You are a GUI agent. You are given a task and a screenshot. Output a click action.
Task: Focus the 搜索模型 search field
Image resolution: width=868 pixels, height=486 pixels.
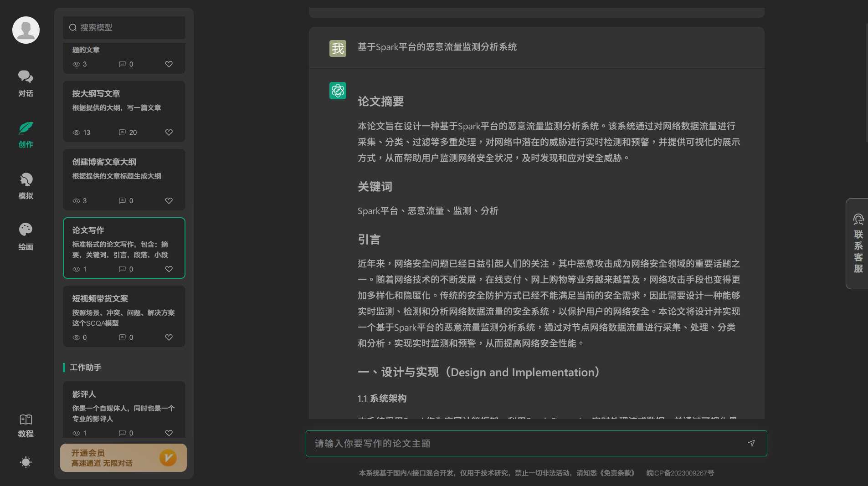point(124,27)
